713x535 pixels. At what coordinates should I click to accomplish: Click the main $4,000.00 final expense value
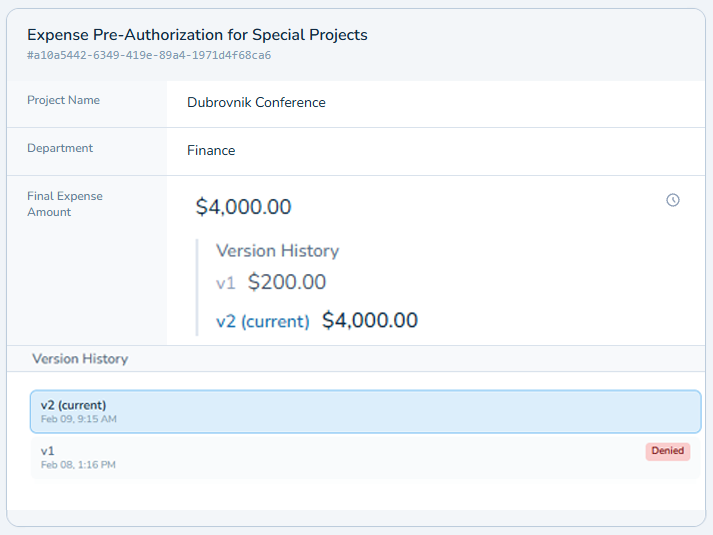click(x=243, y=207)
